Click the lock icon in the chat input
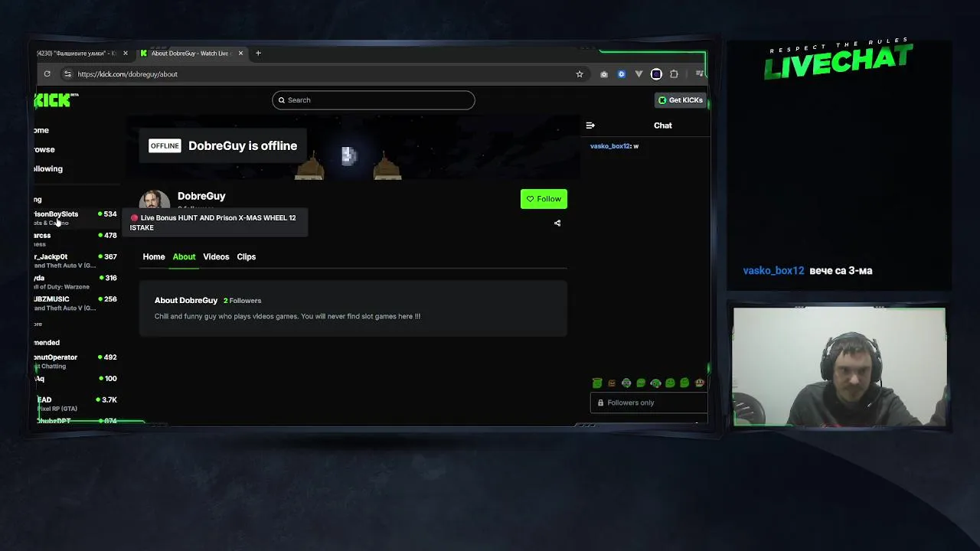Image resolution: width=980 pixels, height=551 pixels. pyautogui.click(x=600, y=403)
